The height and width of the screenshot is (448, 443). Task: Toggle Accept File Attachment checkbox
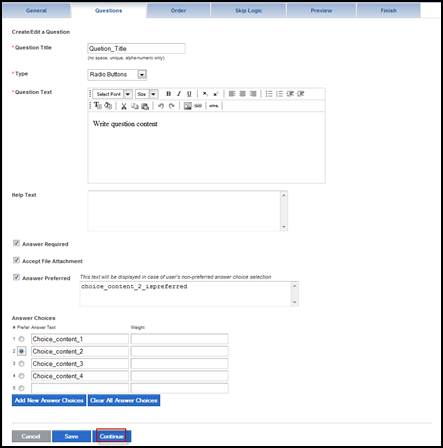[16, 260]
